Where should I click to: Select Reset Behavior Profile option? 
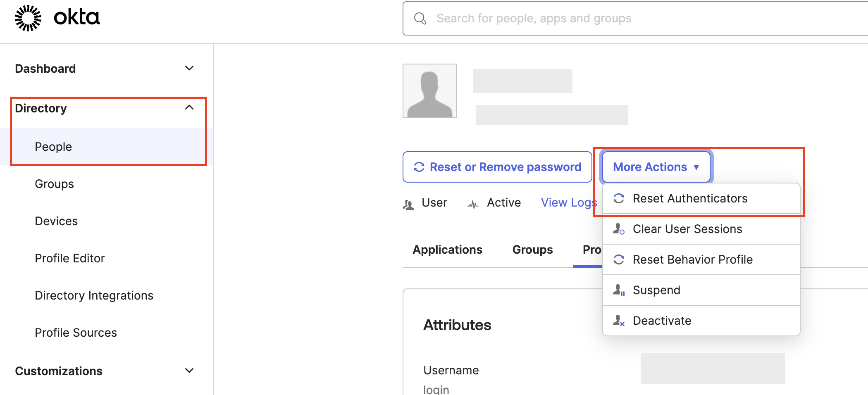click(x=701, y=259)
